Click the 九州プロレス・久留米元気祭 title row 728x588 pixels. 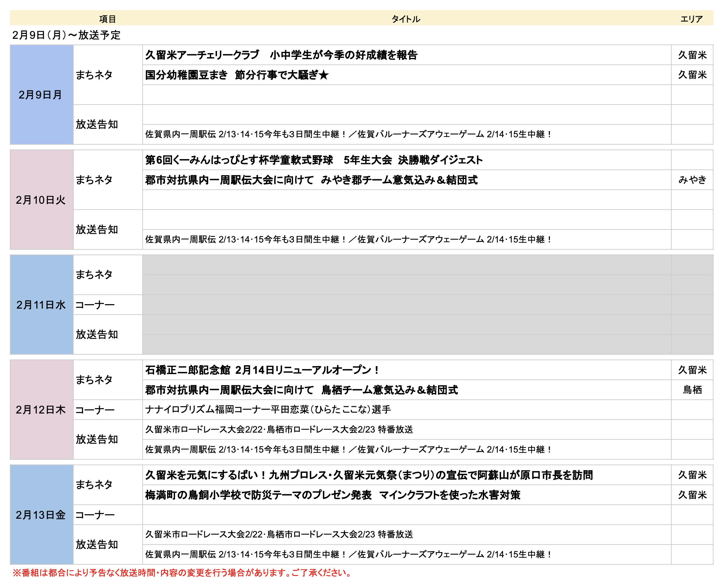point(369,475)
